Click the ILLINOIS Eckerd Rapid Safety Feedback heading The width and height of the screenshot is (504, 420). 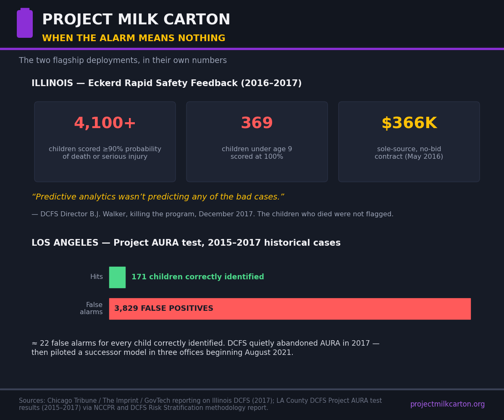point(167,84)
